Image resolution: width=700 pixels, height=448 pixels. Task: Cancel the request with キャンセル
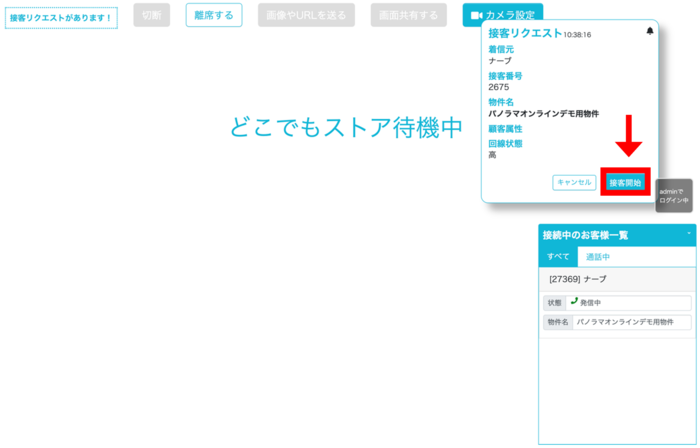point(574,182)
